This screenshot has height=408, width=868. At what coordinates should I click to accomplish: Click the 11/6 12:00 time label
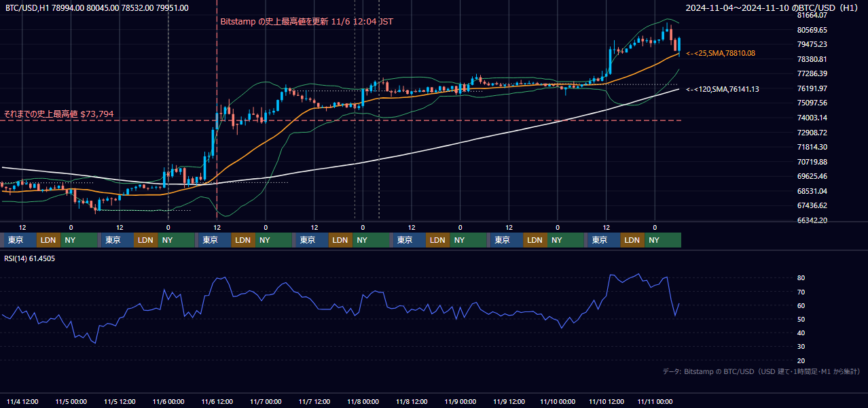217,401
